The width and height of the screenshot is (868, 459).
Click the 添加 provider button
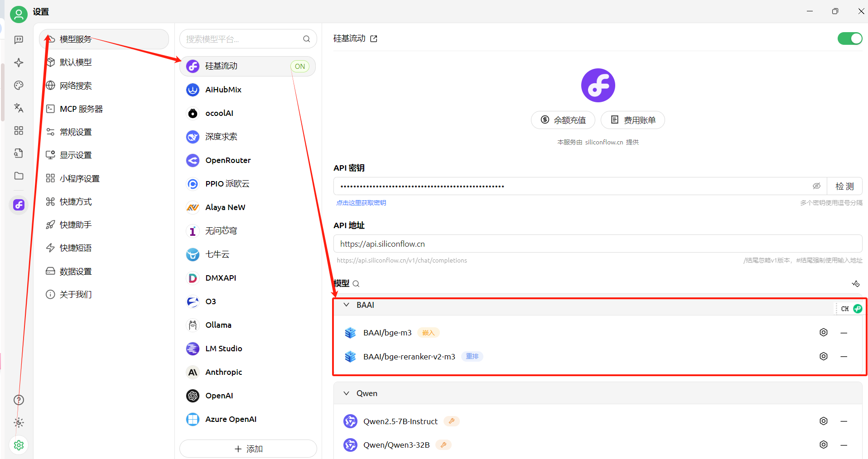248,449
